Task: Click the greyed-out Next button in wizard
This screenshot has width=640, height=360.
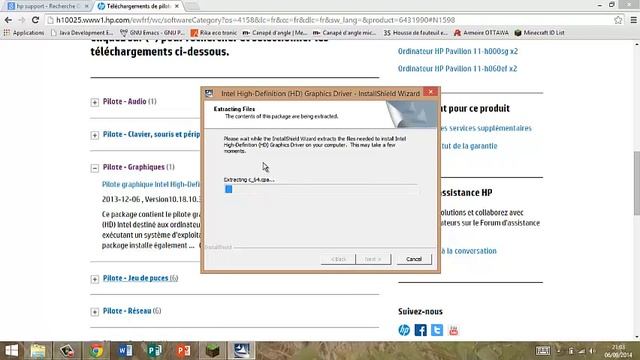Action: pyautogui.click(x=373, y=259)
